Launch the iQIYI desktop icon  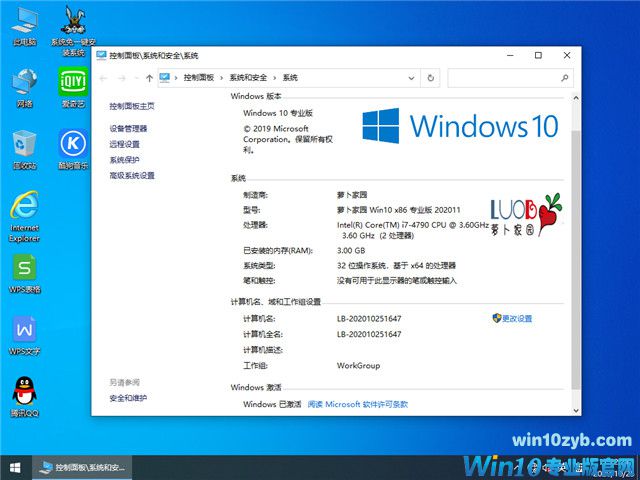[x=73, y=87]
